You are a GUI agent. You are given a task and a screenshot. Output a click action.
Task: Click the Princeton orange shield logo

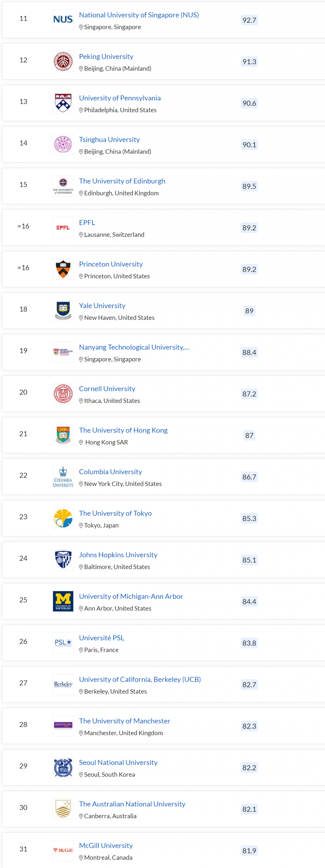[63, 269]
